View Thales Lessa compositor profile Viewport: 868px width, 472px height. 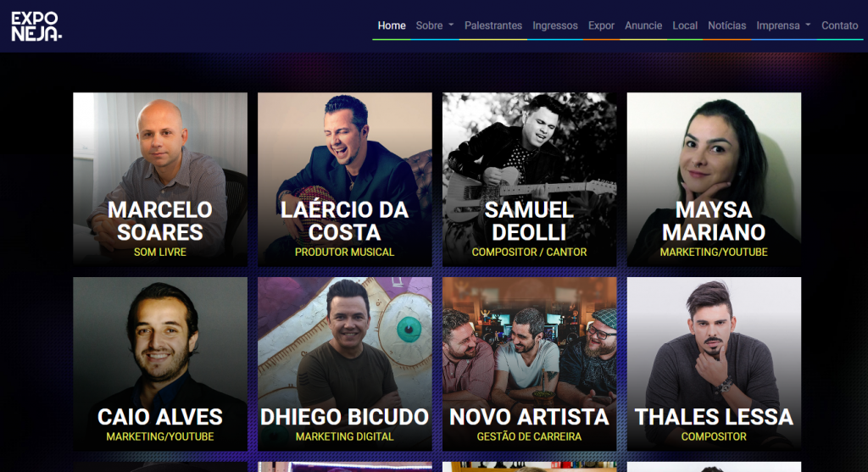[714, 364]
